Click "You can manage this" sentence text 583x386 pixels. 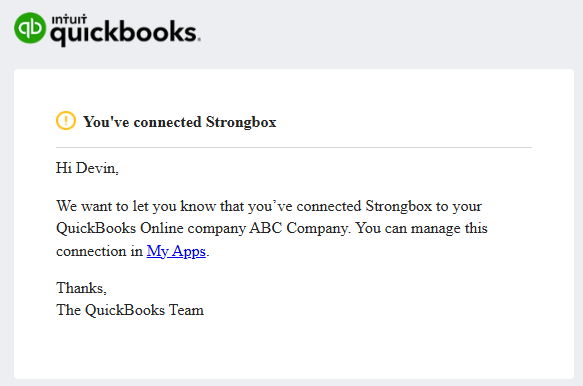pos(422,228)
